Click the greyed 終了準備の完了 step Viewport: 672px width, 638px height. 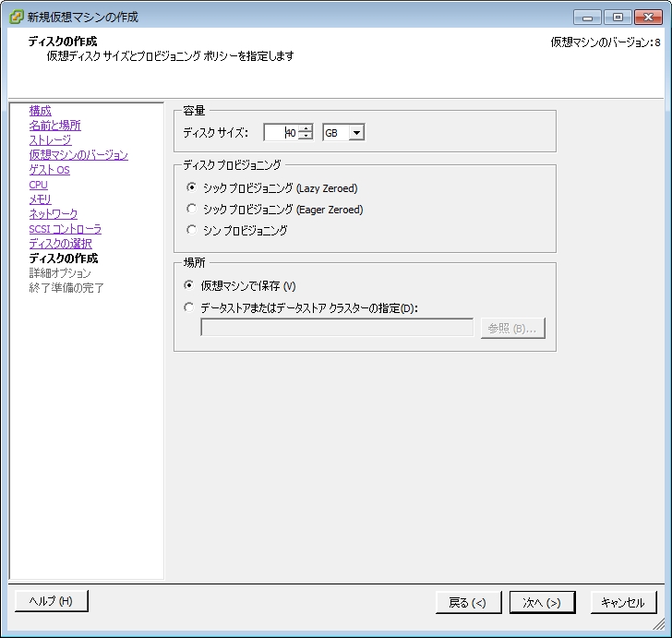(x=66, y=287)
